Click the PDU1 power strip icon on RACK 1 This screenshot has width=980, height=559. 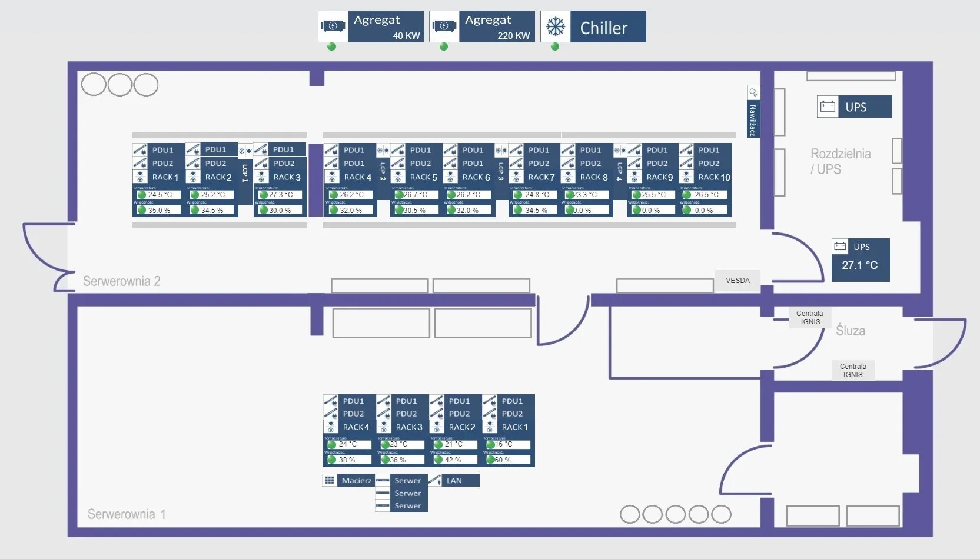(140, 149)
